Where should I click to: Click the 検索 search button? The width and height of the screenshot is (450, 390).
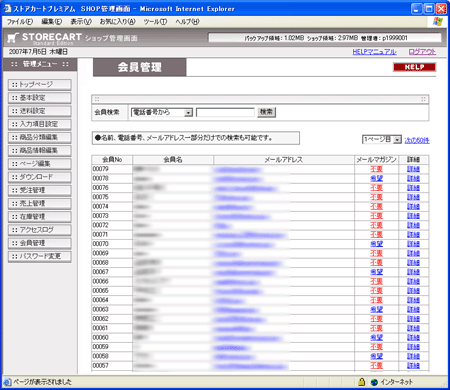pos(266,112)
